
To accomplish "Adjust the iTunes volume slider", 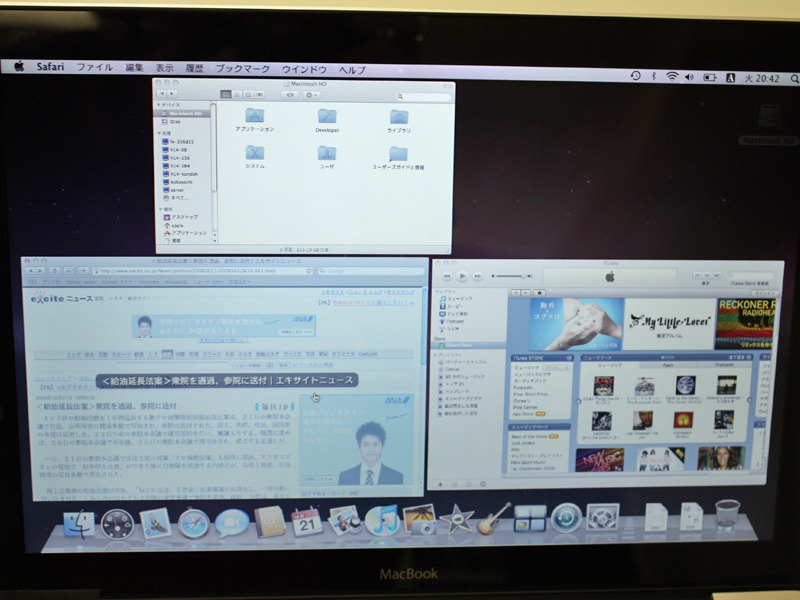I will 510,276.
